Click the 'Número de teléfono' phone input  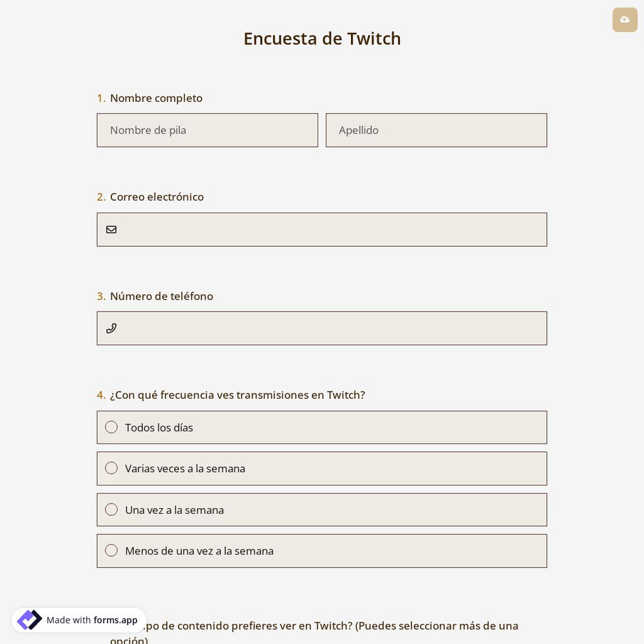322,328
